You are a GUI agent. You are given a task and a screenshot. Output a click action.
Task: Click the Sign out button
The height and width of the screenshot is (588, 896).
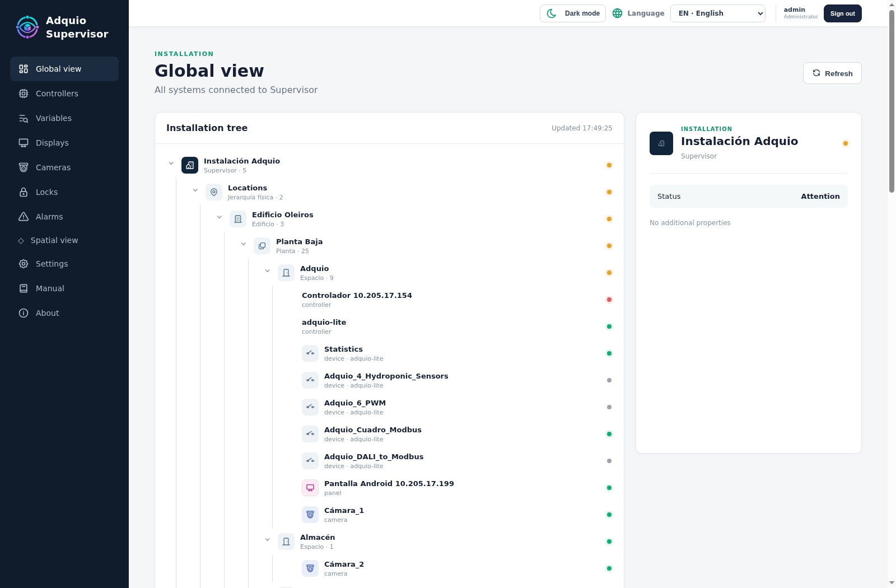(843, 13)
